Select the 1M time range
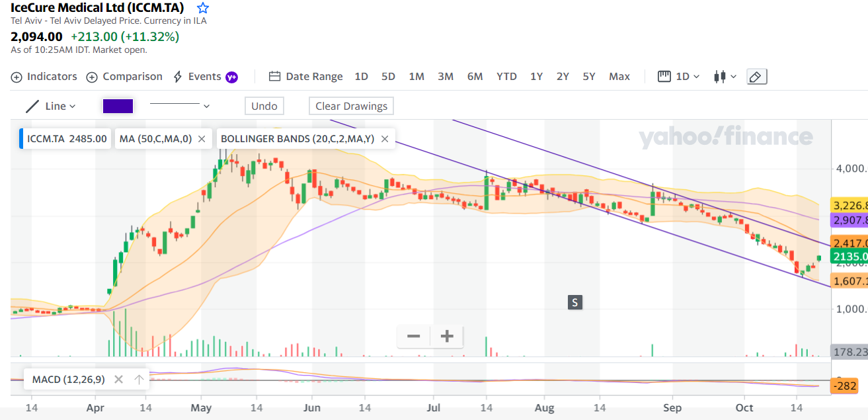The image size is (868, 420). [x=416, y=77]
